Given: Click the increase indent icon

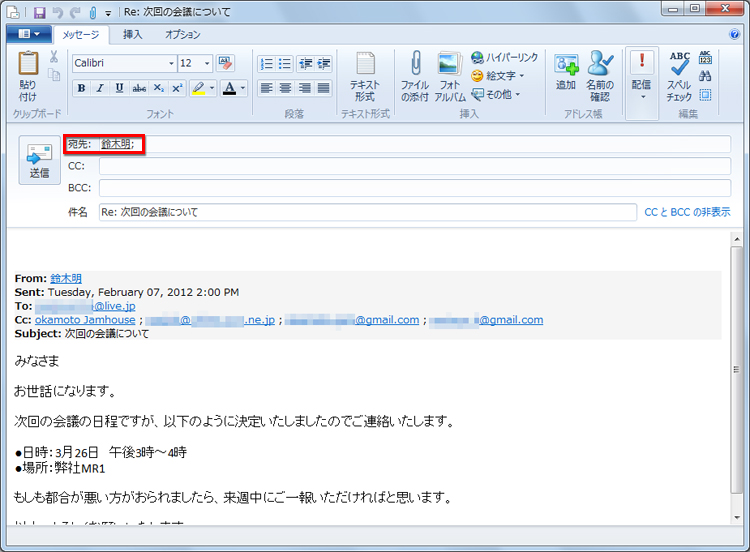Looking at the screenshot, I should 324,64.
